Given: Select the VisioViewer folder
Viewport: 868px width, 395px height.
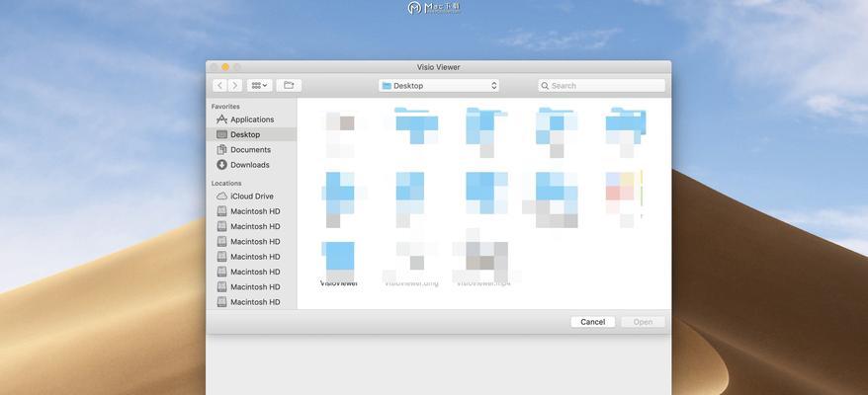Looking at the screenshot, I should [339, 264].
